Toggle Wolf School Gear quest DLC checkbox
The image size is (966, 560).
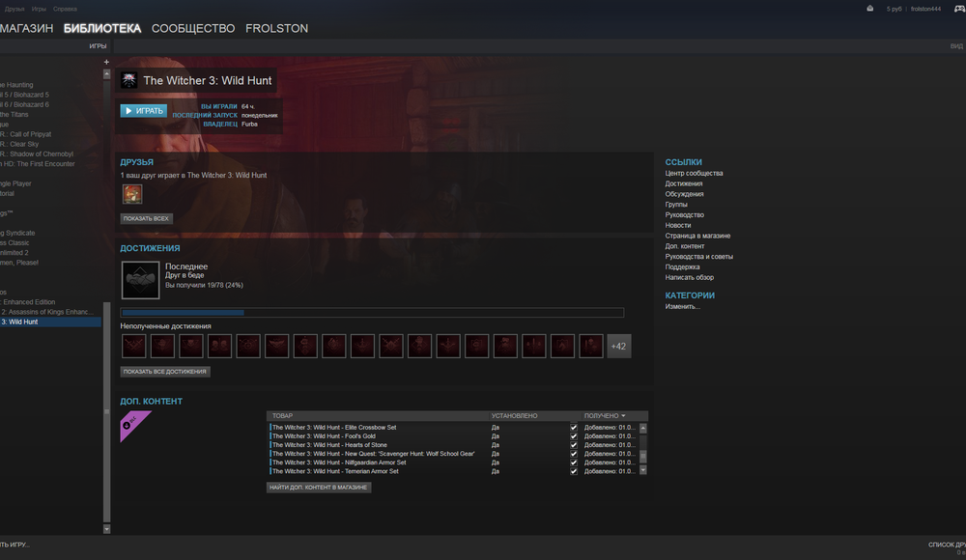click(574, 454)
